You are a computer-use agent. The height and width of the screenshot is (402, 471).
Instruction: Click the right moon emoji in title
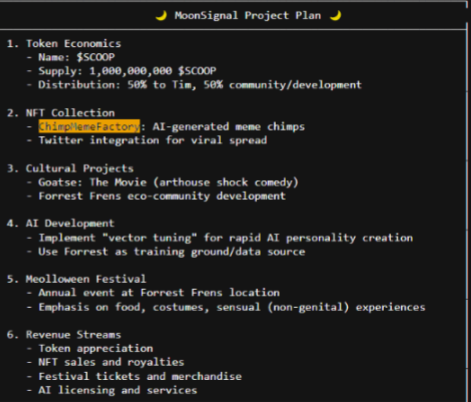tap(335, 15)
